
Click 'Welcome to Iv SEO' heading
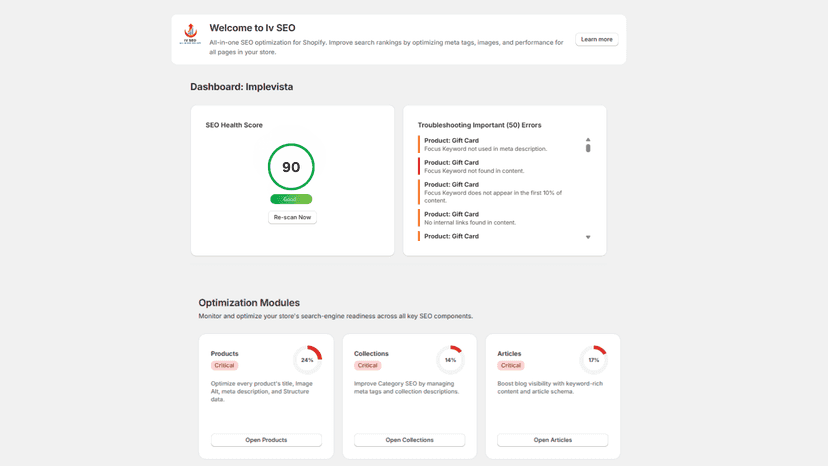click(252, 28)
